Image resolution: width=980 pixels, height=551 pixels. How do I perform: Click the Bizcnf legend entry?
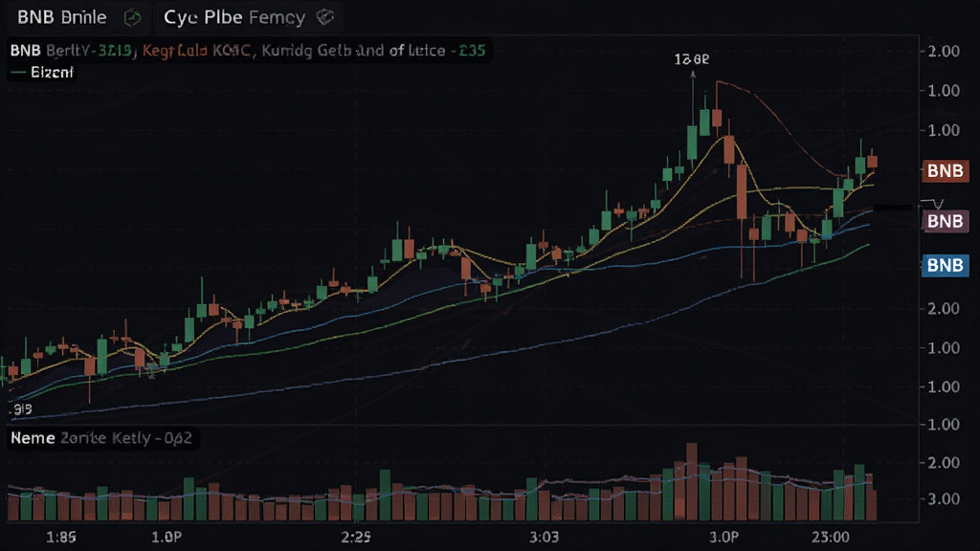[42, 73]
